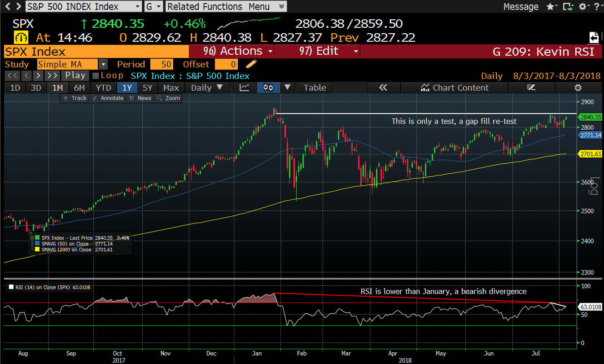Enable the Loop checkbox
Screen dimensions: 604x364
point(96,76)
